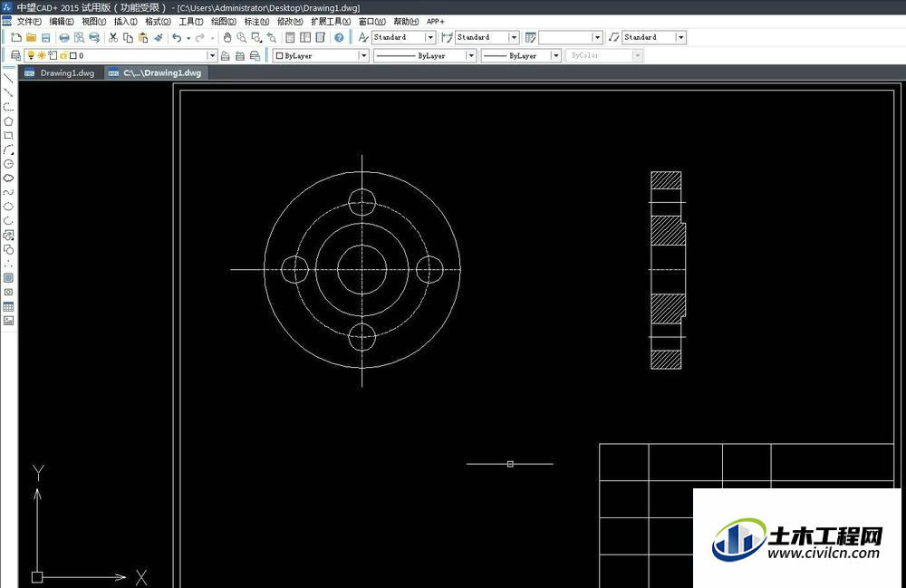Select the Rectangle tool
Screen dimensions: 906x588
click(8, 136)
